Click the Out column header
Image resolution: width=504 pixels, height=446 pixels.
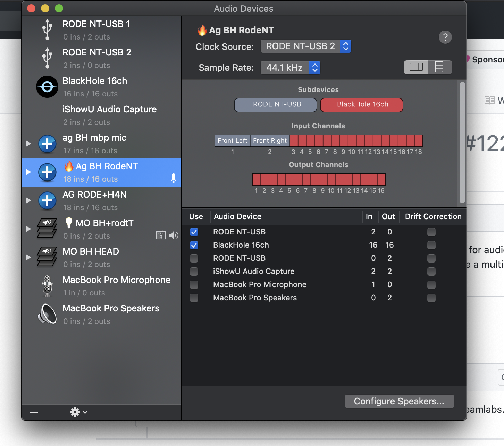388,217
